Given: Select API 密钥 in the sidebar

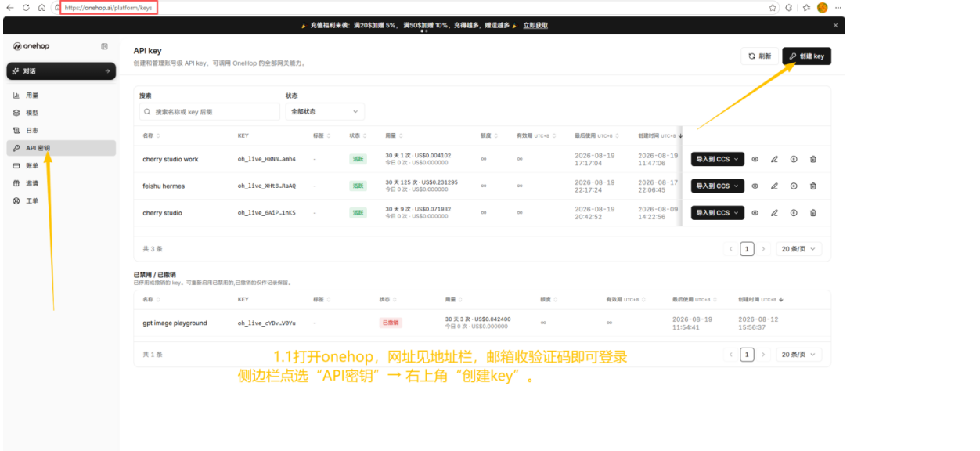Looking at the screenshot, I should (x=61, y=148).
